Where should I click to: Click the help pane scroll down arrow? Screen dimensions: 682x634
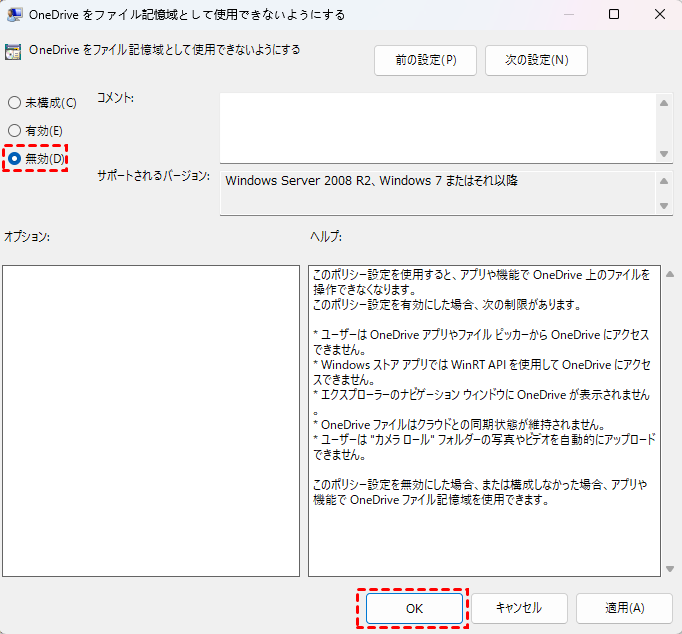tap(670, 569)
